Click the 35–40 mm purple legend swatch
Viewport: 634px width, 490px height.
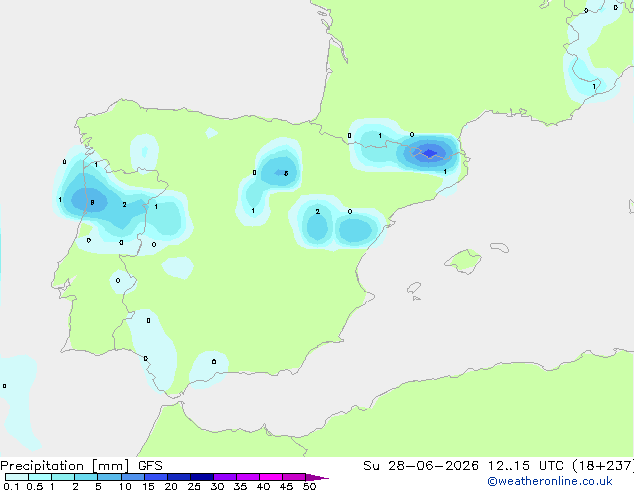[248, 477]
